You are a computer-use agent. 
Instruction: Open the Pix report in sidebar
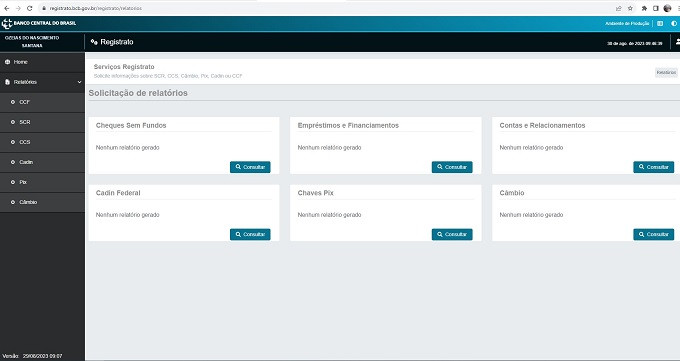pyautogui.click(x=42, y=182)
